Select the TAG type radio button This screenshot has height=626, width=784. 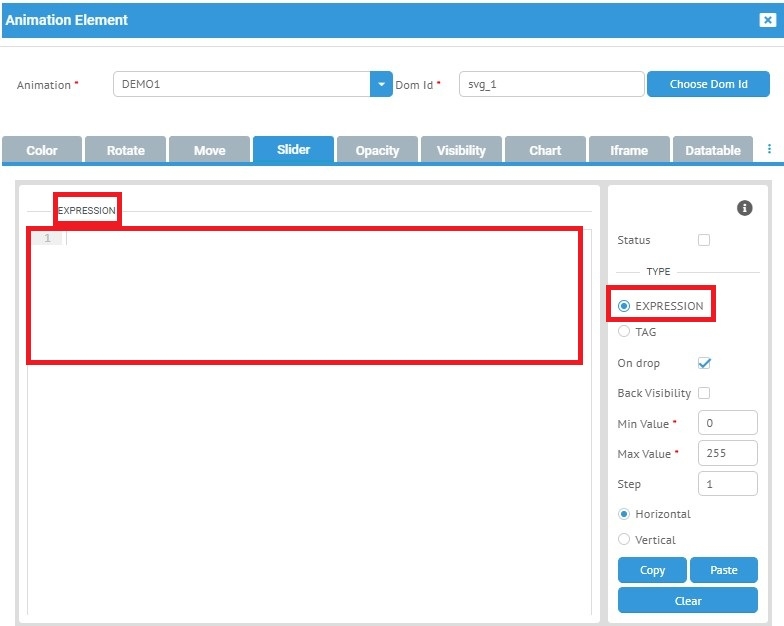pyautogui.click(x=625, y=332)
